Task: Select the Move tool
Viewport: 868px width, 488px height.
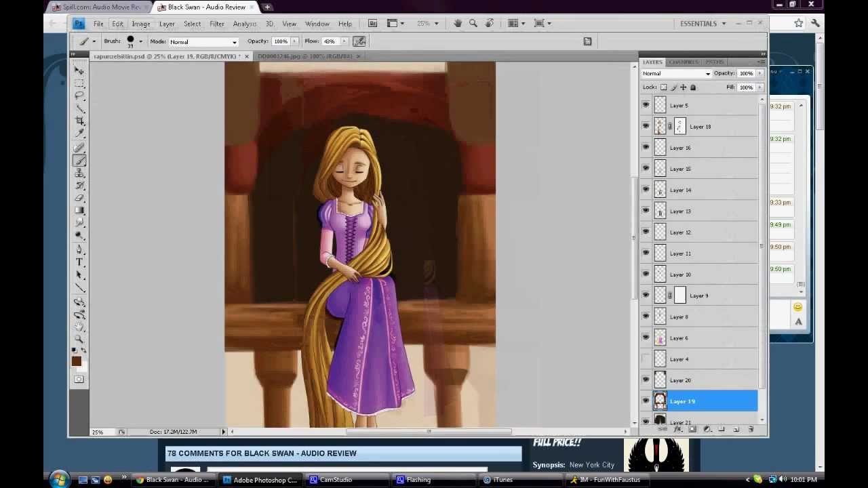Action: click(x=79, y=70)
